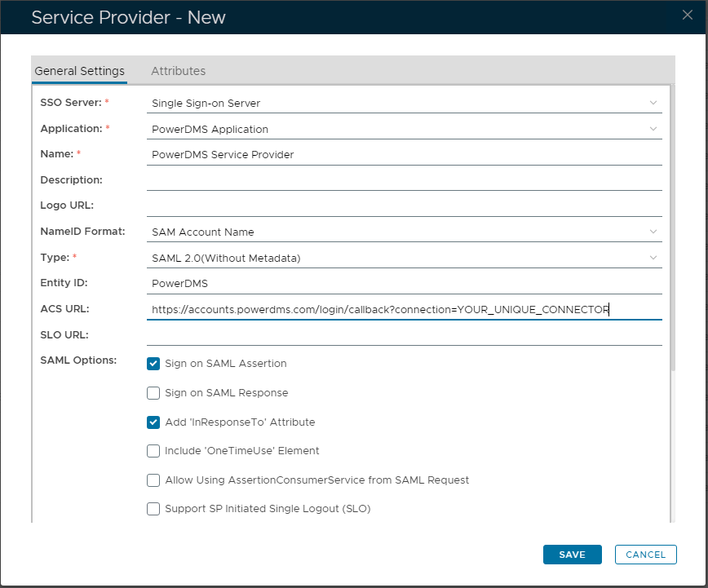This screenshot has height=588, width=708.
Task: Expand the Application dropdown
Action: tap(404, 129)
